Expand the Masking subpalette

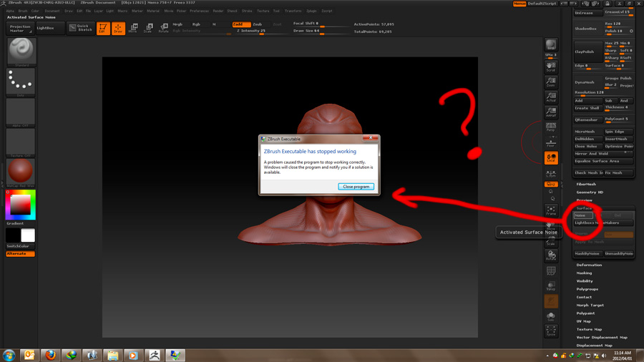point(584,273)
